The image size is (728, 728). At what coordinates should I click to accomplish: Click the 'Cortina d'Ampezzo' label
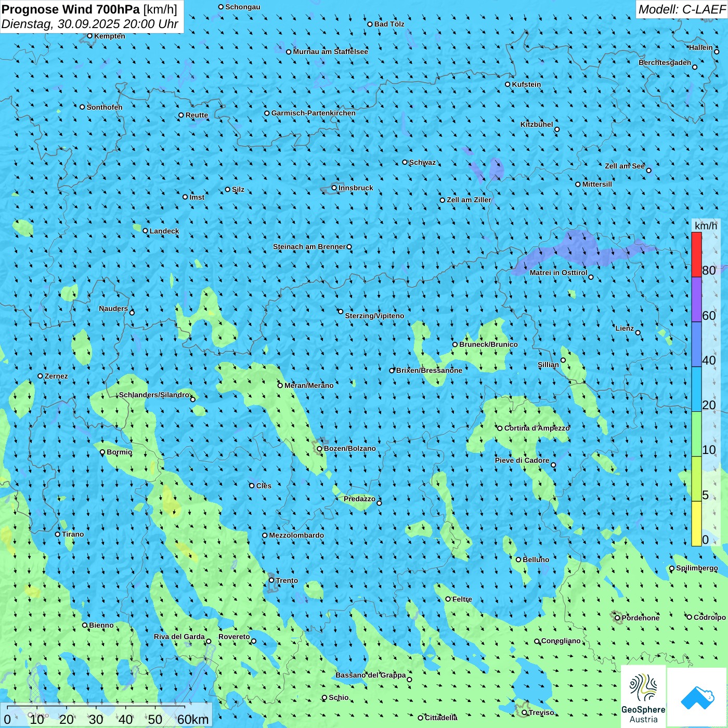click(x=537, y=428)
